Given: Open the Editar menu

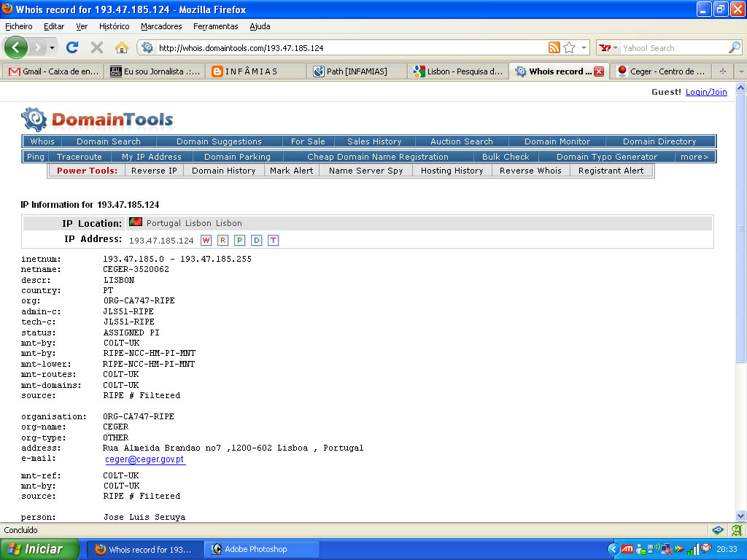Looking at the screenshot, I should (54, 26).
